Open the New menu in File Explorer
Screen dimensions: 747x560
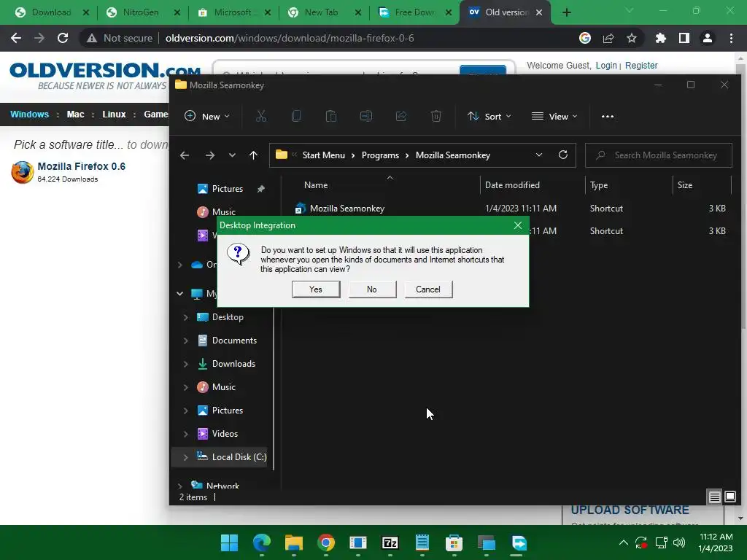coord(206,116)
